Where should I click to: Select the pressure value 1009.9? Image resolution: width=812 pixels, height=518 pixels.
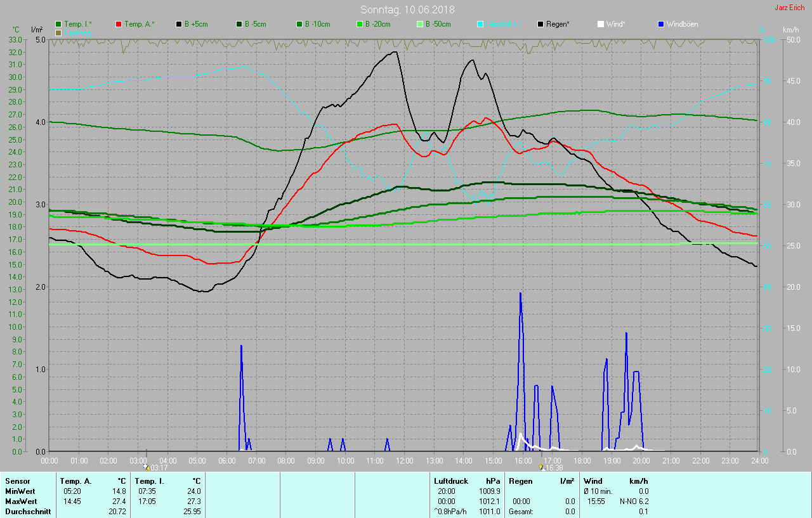pos(489,491)
